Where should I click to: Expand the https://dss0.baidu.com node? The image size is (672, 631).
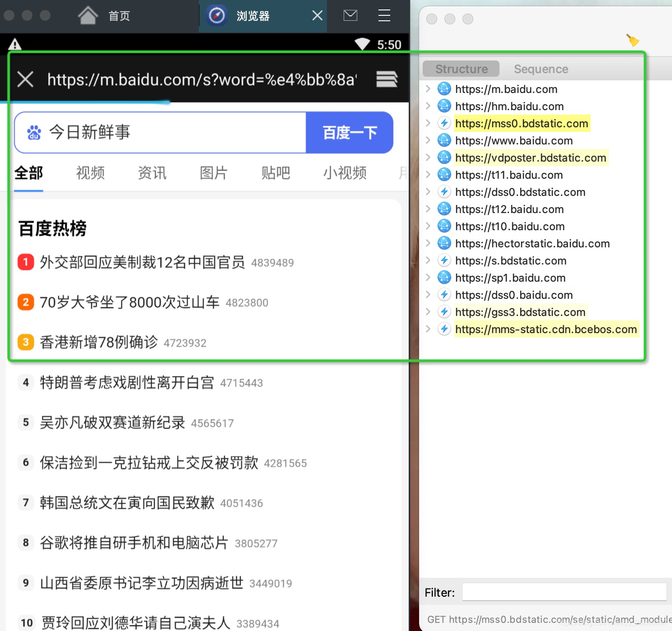428,295
